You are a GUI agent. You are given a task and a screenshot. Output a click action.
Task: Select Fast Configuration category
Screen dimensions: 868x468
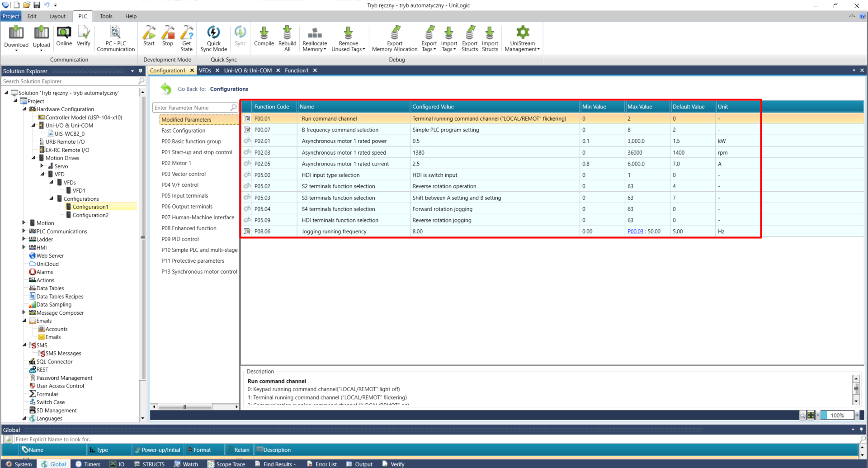pyautogui.click(x=183, y=131)
